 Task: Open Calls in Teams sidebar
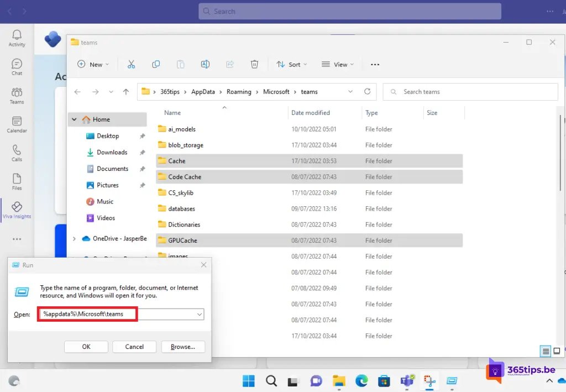point(17,153)
